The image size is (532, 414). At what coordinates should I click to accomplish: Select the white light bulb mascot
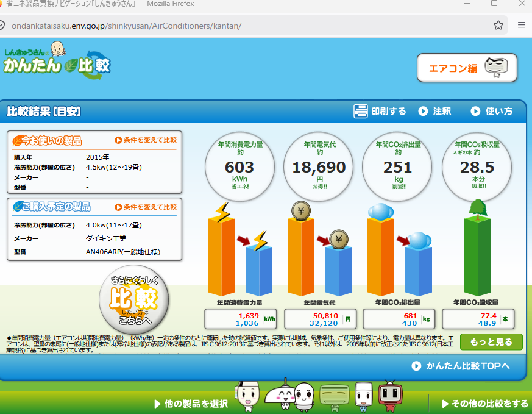303,396
